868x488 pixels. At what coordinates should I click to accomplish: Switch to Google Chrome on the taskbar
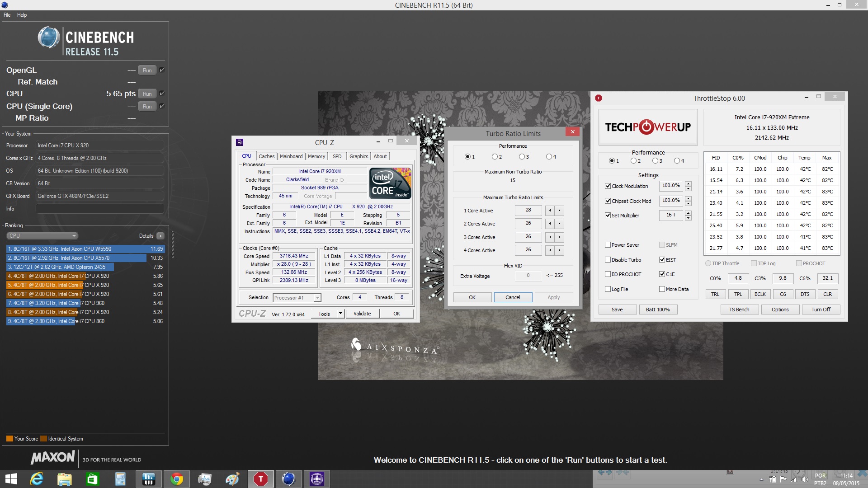click(177, 479)
